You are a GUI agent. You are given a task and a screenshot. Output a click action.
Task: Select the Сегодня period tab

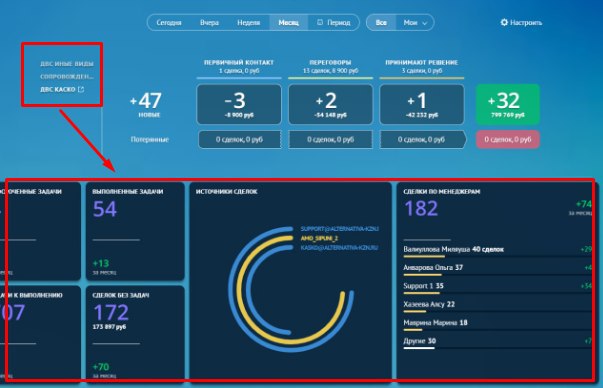click(169, 23)
